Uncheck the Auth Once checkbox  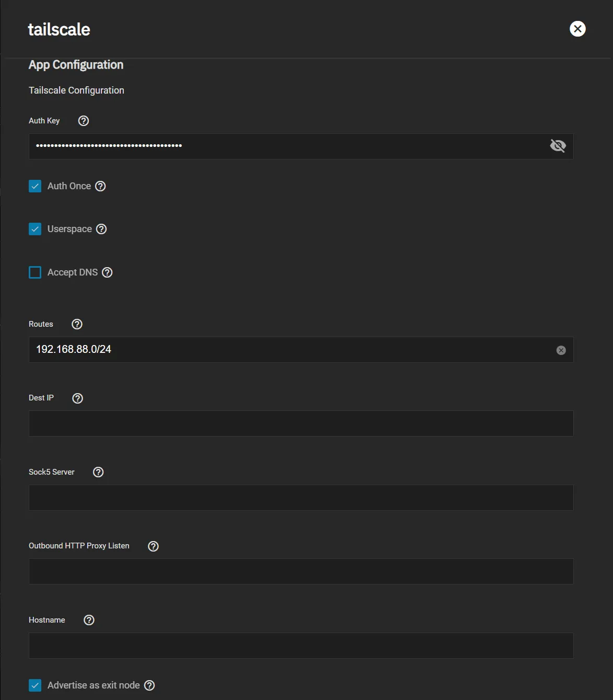[x=35, y=186]
